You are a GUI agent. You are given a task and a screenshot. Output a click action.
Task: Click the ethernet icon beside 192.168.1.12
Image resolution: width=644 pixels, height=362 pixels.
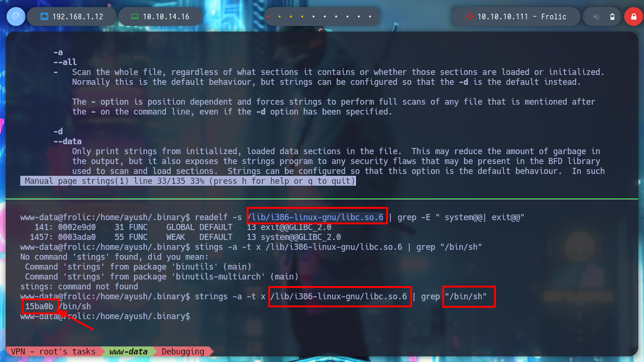coord(44,16)
